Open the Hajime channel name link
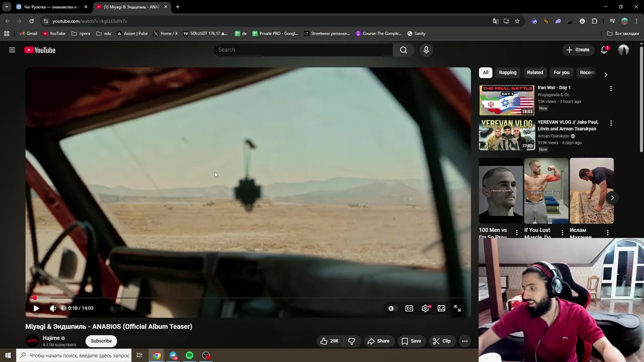 [x=51, y=338]
